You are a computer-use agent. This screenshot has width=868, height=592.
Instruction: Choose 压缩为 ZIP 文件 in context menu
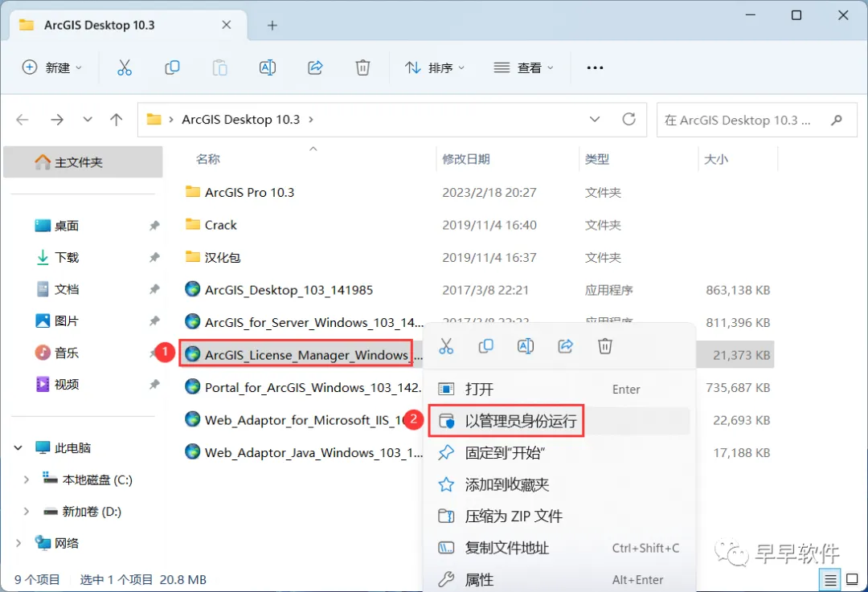[x=559, y=516]
